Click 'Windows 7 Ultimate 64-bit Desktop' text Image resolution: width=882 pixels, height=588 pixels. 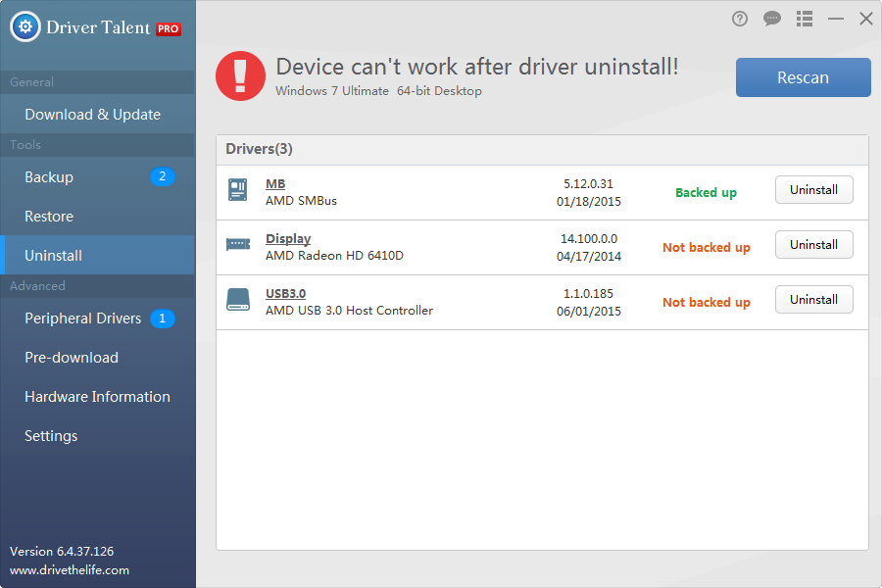378,91
